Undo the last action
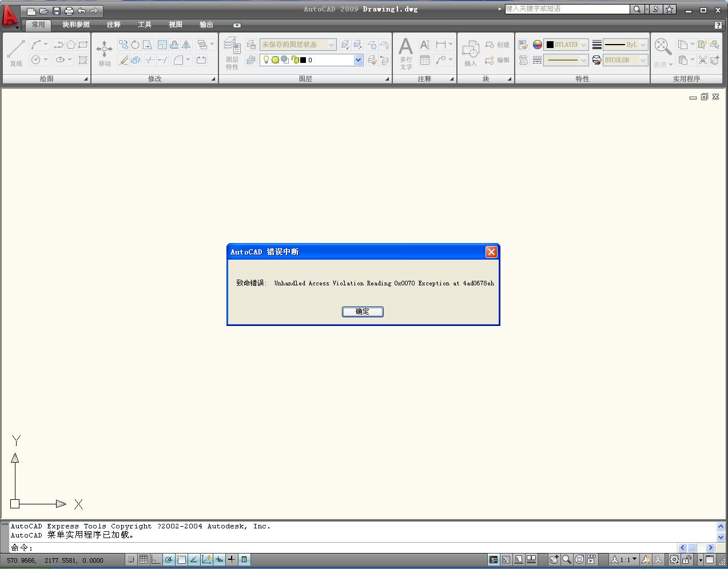 pyautogui.click(x=82, y=11)
